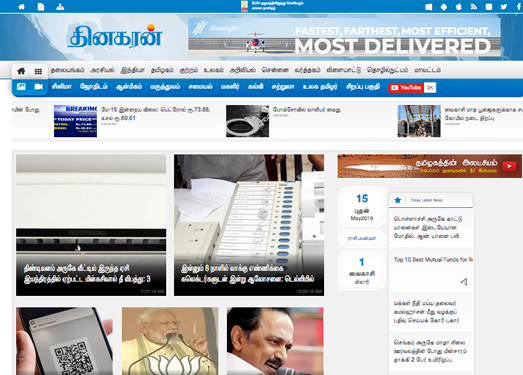
Task: Open the QR code phone story image
Action: [64, 341]
